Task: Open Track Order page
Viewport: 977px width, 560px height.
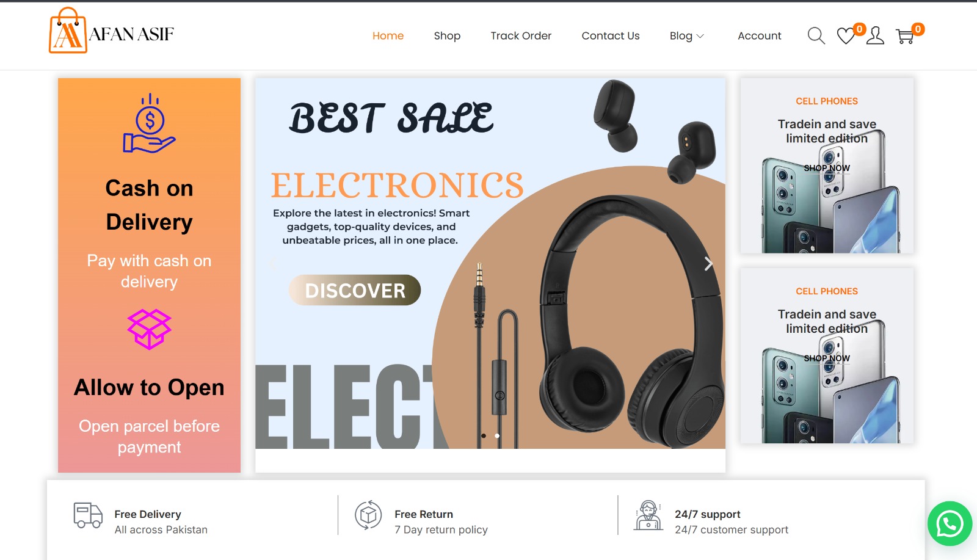Action: [x=521, y=36]
